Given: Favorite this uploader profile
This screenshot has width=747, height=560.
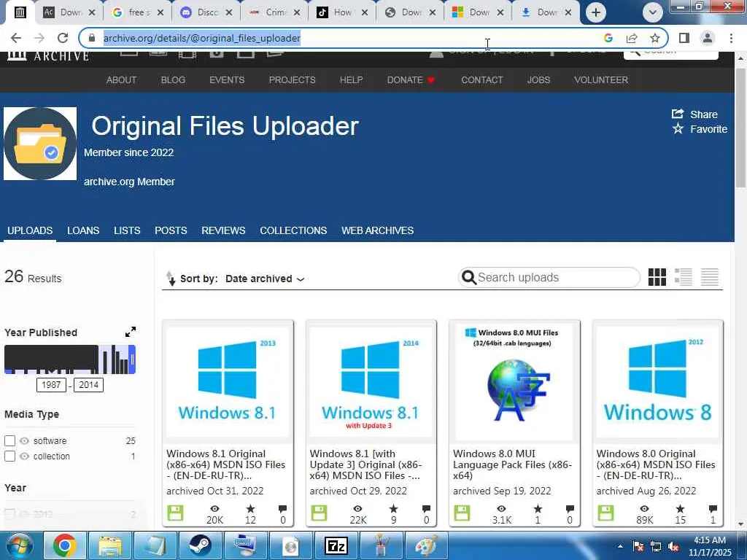Looking at the screenshot, I should point(700,129).
